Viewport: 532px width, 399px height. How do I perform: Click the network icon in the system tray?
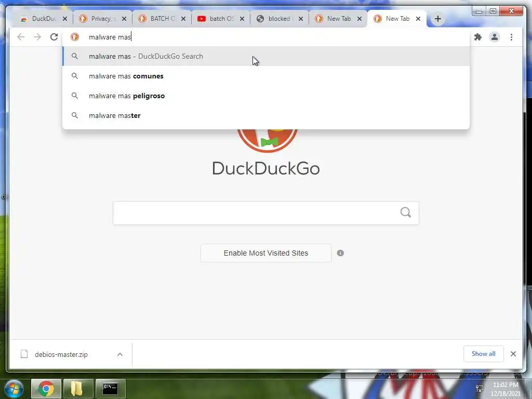point(480,389)
